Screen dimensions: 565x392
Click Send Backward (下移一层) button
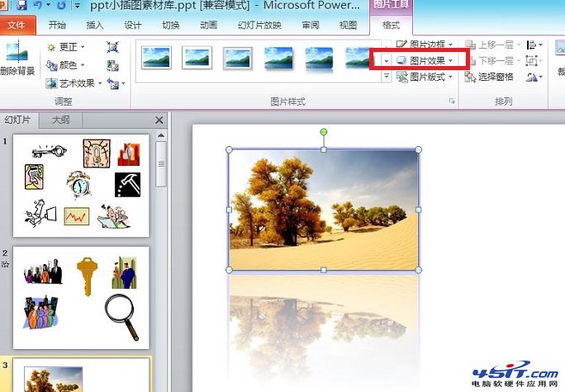pyautogui.click(x=492, y=60)
